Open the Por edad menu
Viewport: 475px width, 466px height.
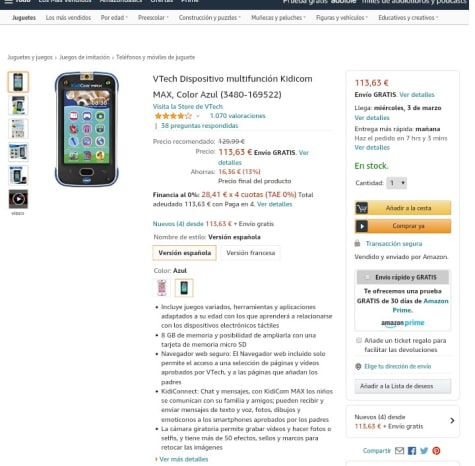tap(114, 18)
